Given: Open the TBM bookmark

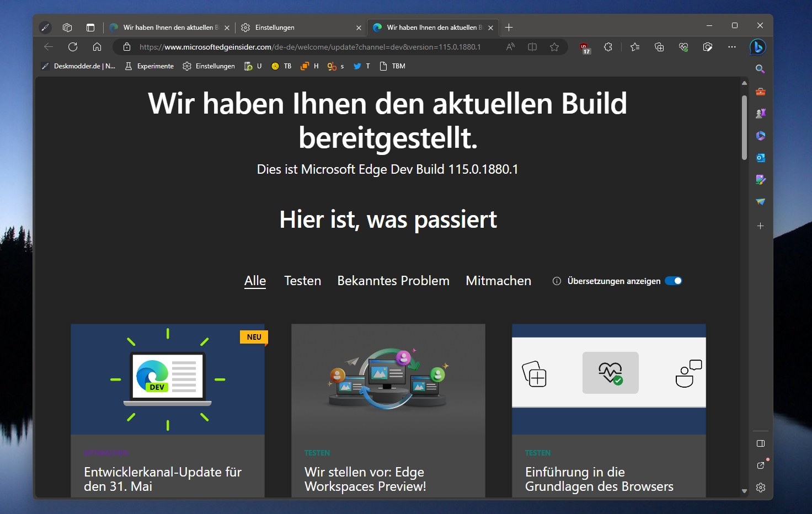Looking at the screenshot, I should coord(392,66).
